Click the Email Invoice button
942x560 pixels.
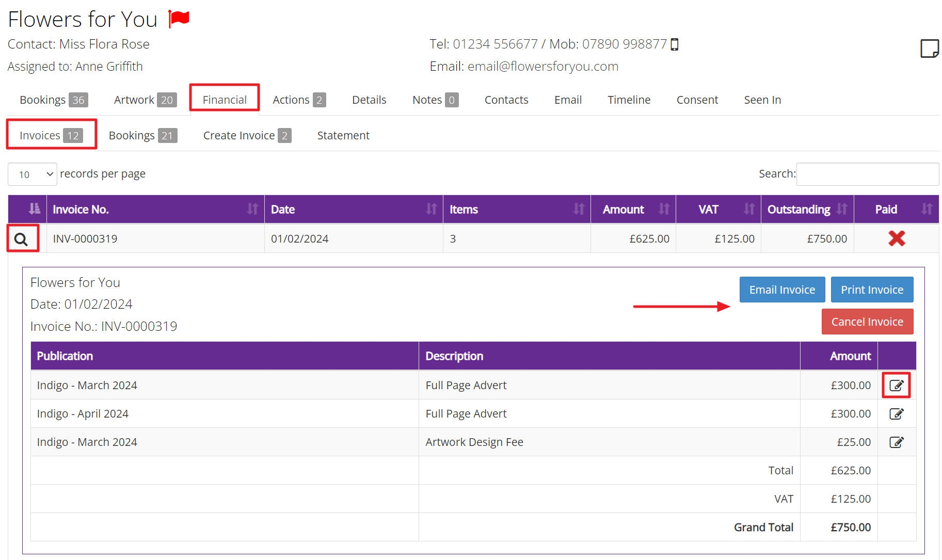(782, 290)
